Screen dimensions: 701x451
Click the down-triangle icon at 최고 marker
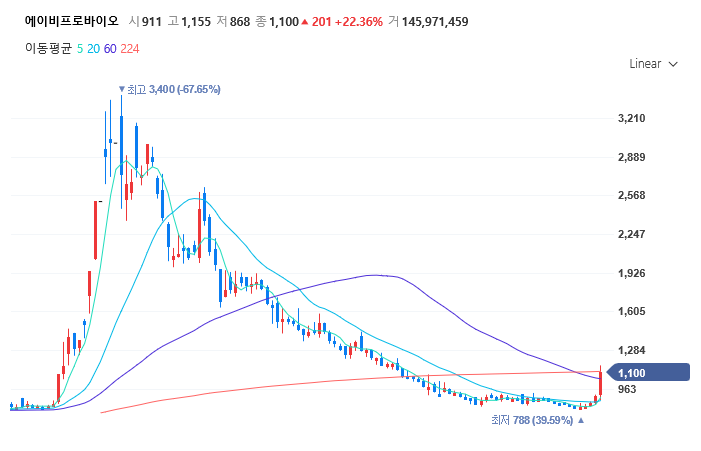point(122,90)
